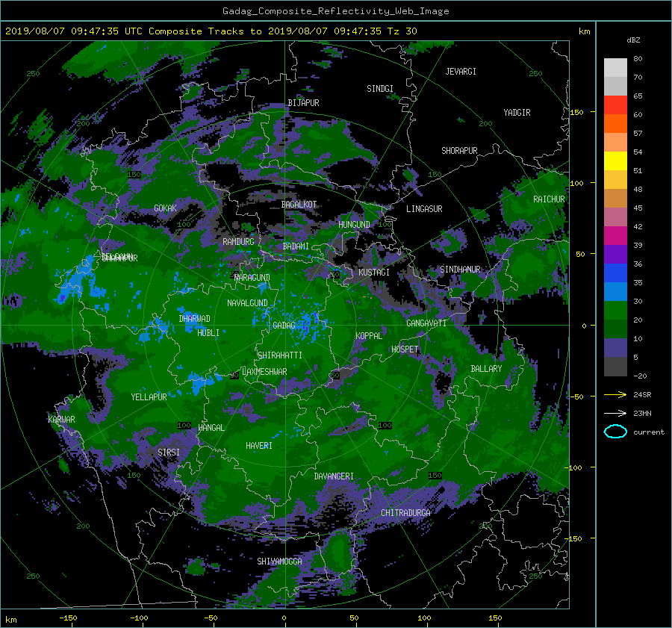Click the HANGAL city label
The height and width of the screenshot is (628, 672).
(x=211, y=428)
